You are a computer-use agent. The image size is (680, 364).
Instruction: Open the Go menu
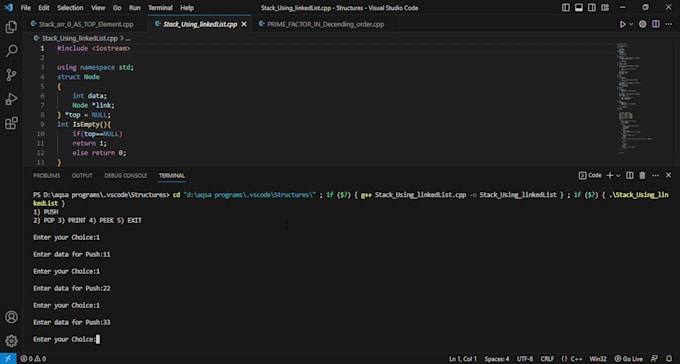click(117, 7)
